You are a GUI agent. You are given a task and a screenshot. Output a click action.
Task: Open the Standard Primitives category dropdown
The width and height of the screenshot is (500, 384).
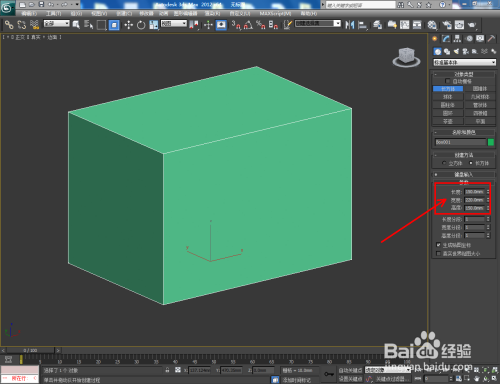pos(465,62)
